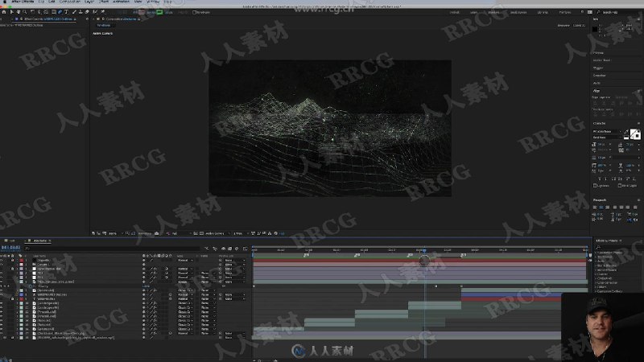644x362 pixels.
Task: Open blend mode dropdown for layer 8
Action: [185, 294]
